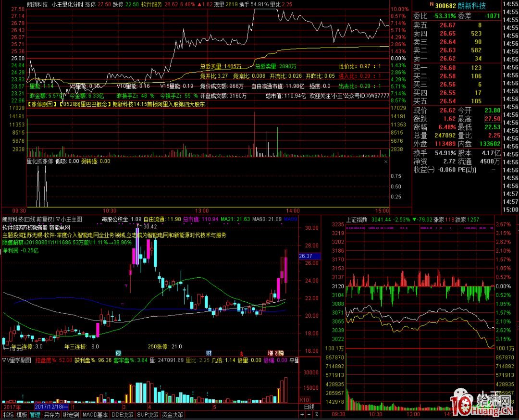Switch to the DDE决策 template
Screen dimensions: 519x420
(123, 415)
